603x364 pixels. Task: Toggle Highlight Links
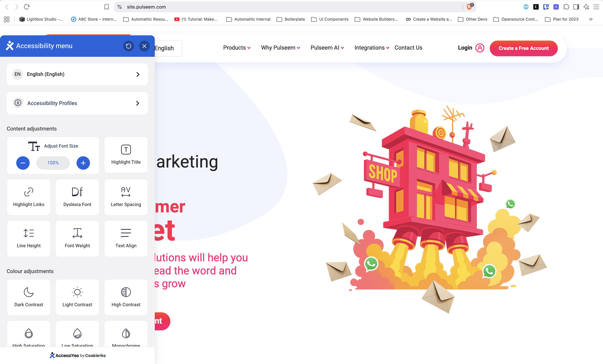click(x=29, y=197)
